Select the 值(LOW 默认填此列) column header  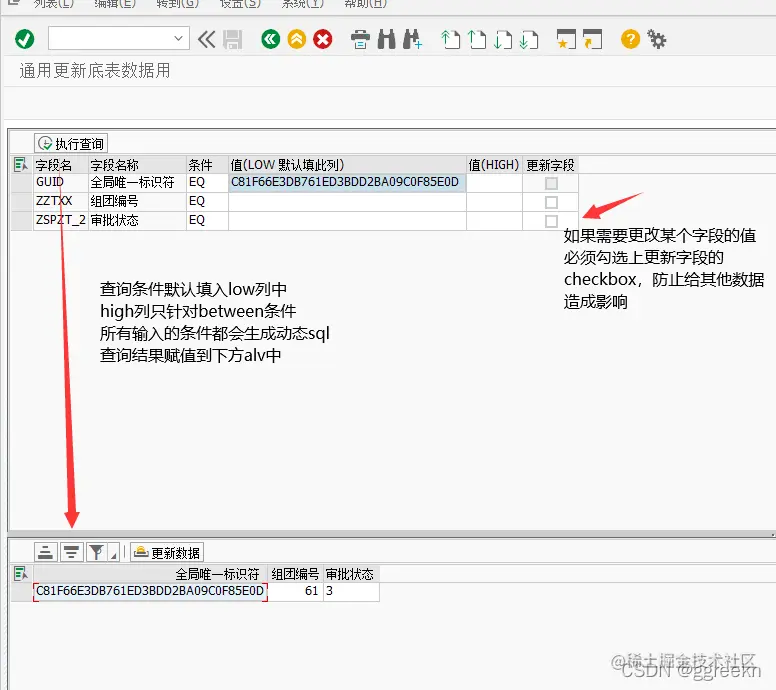point(347,165)
